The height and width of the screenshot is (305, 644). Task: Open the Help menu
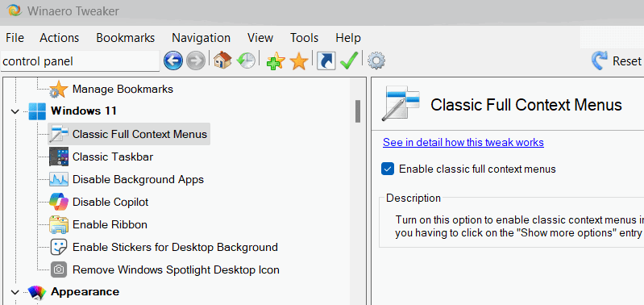(348, 38)
